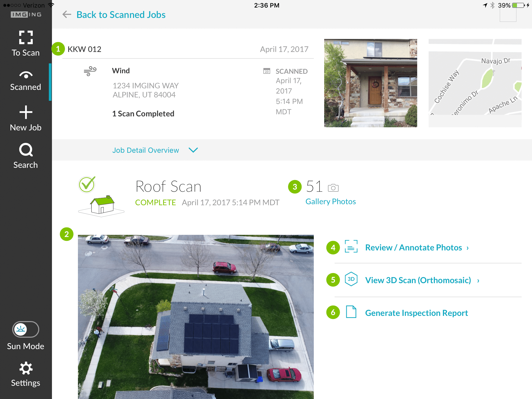The height and width of the screenshot is (399, 532).
Task: Open Review / Annotate Photos arrow
Action: (468, 248)
